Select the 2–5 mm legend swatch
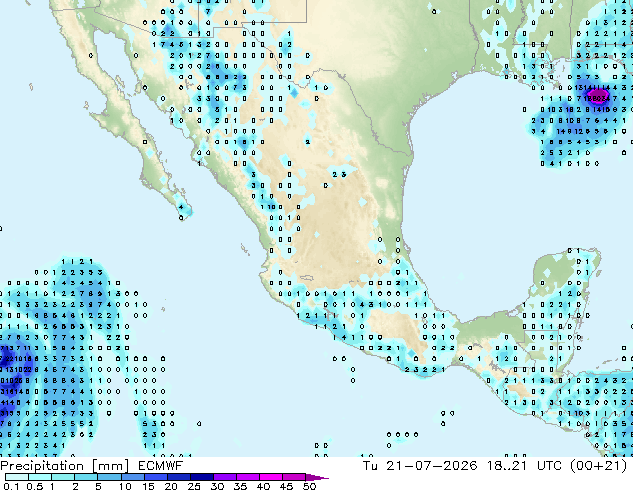The image size is (634, 490). tap(86, 477)
